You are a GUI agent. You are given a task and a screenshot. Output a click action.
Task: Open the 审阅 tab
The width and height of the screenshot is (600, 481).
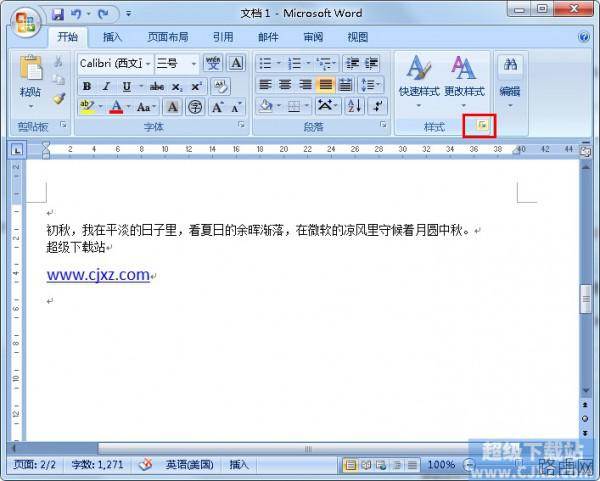tap(313, 37)
